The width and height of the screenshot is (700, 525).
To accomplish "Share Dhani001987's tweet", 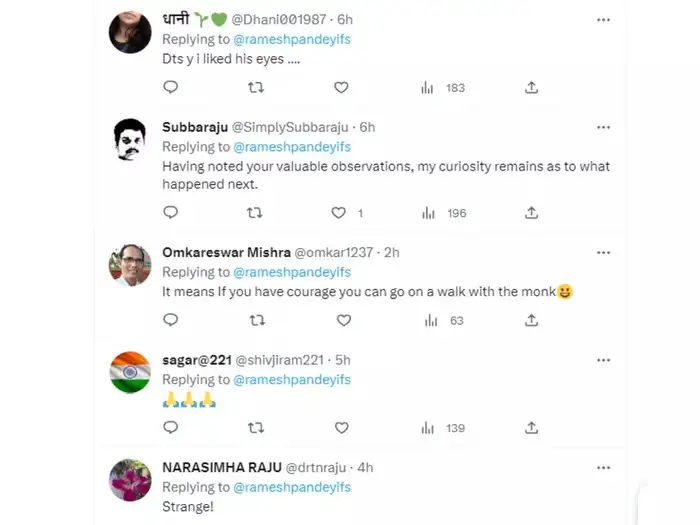I will click(x=532, y=88).
